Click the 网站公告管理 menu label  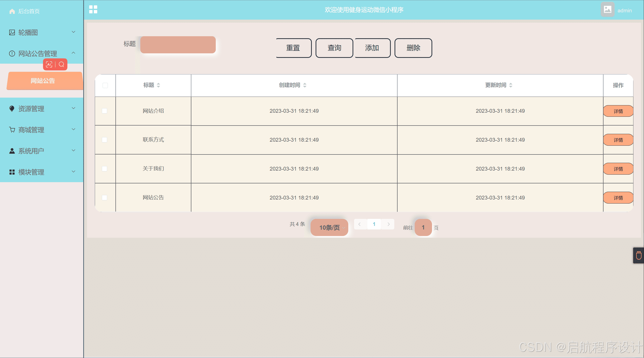(38, 54)
